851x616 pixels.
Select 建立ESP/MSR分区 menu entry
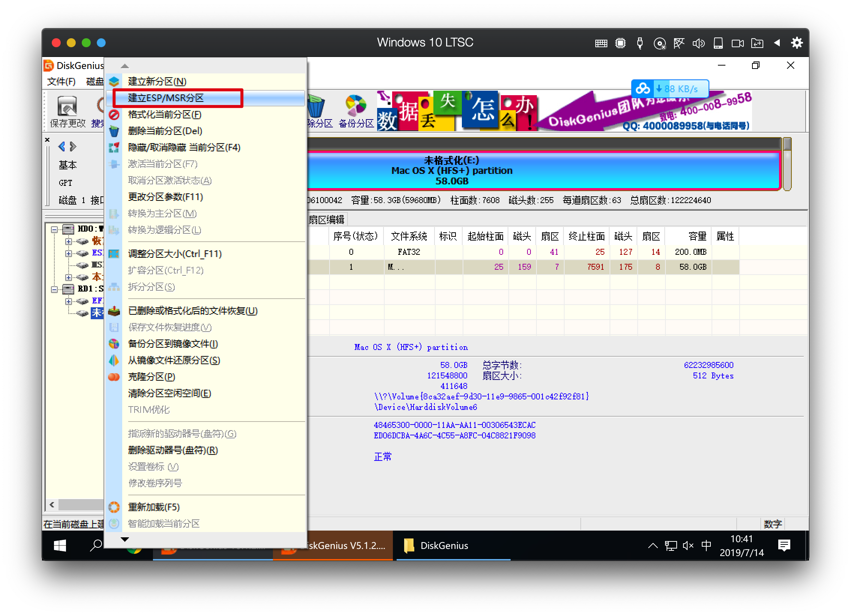[x=205, y=98]
